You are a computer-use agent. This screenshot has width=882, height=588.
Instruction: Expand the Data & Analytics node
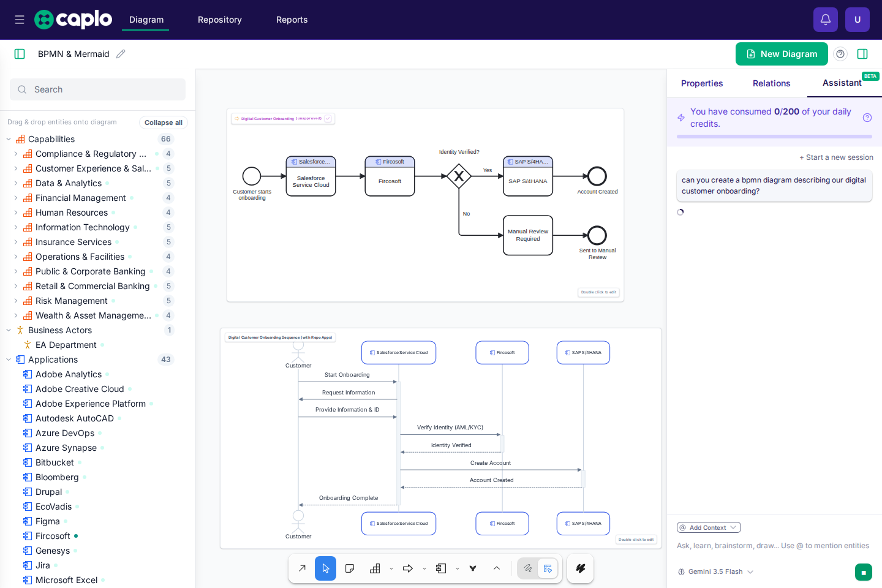[x=16, y=183]
